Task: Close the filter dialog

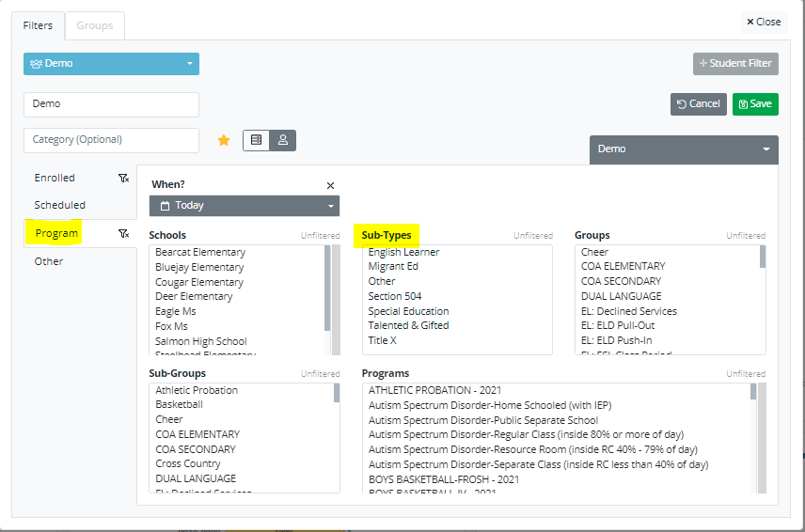Action: click(x=763, y=22)
